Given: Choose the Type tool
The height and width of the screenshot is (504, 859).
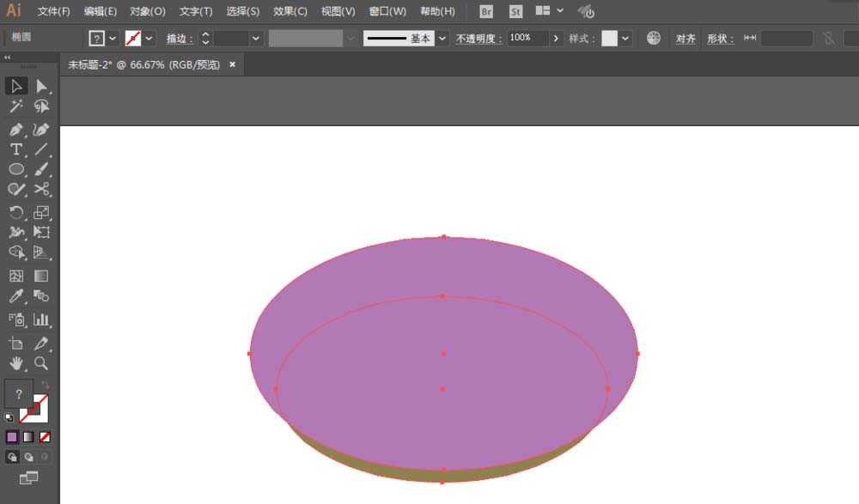Looking at the screenshot, I should [x=15, y=149].
